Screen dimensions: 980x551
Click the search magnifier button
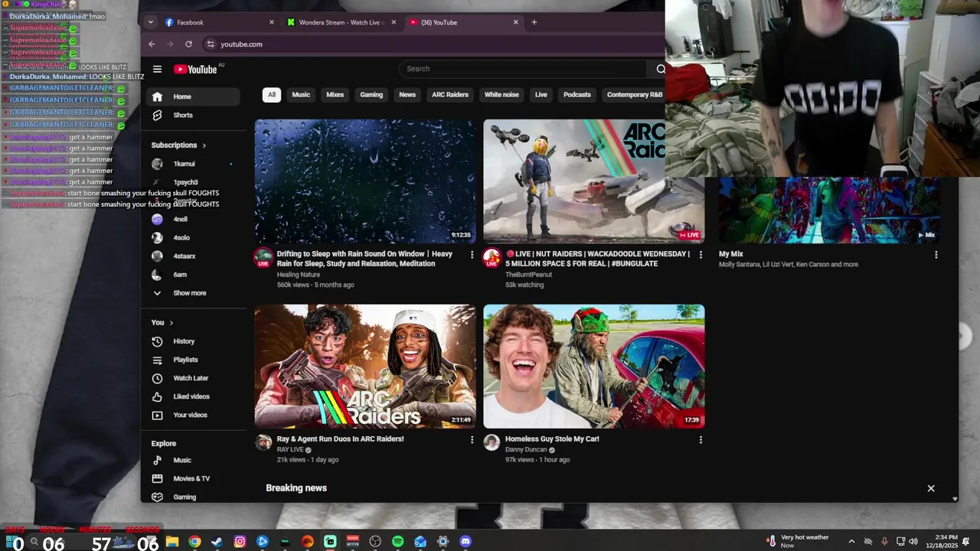click(660, 69)
